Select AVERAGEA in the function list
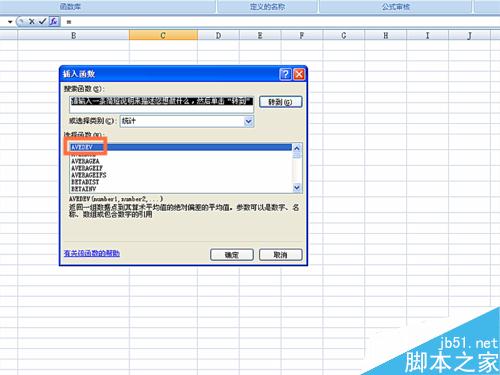 tap(181, 161)
